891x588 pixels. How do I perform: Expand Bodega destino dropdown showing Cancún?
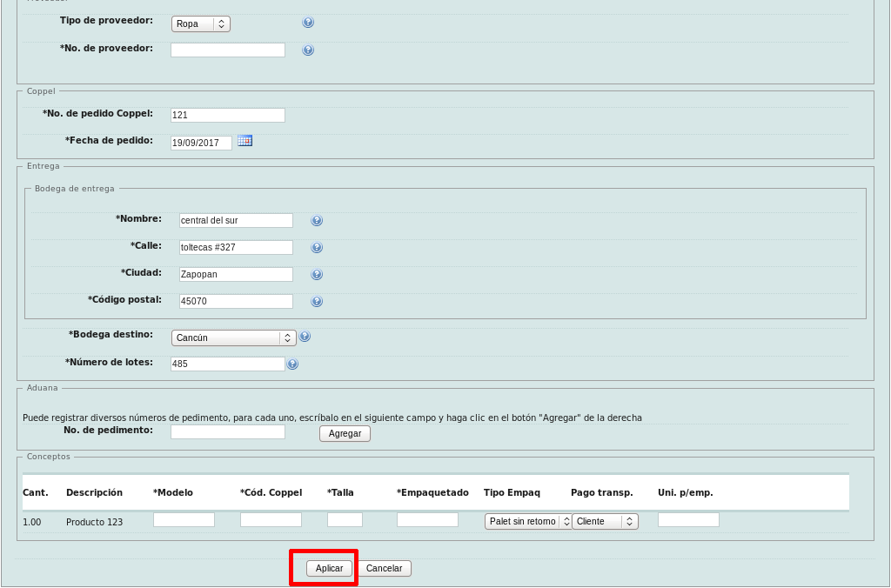[233, 337]
